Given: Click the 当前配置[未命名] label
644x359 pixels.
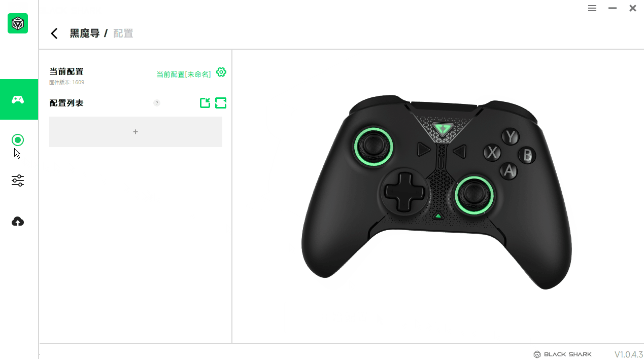Looking at the screenshot, I should coord(183,74).
